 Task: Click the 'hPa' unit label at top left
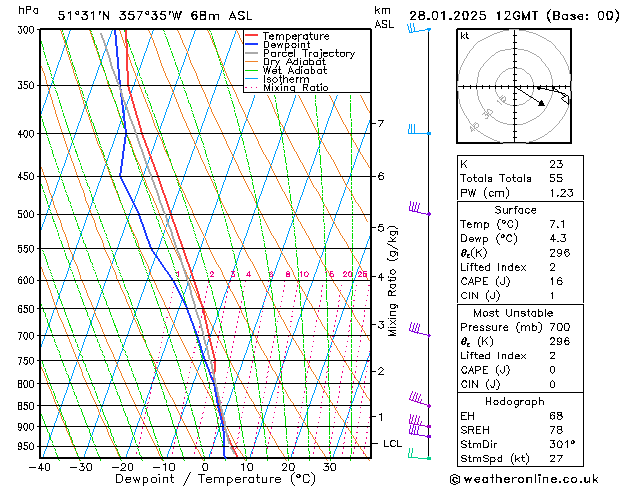pos(28,10)
